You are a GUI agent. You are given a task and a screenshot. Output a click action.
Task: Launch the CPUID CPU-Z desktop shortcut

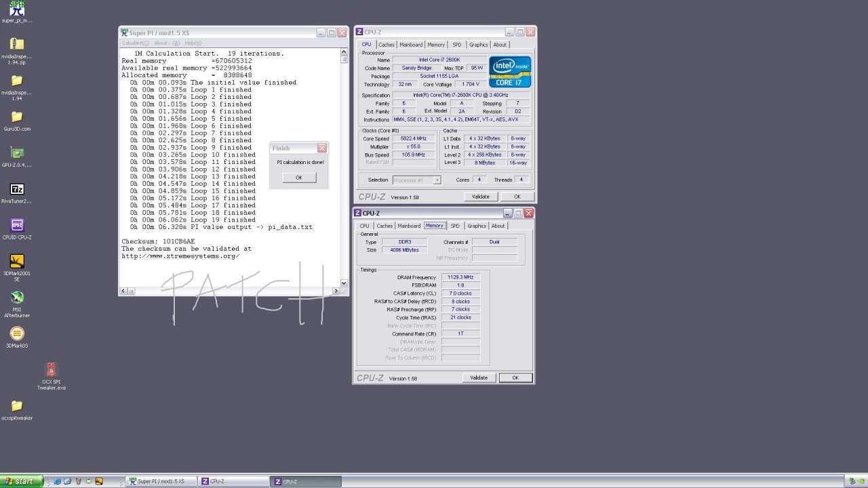pos(17,226)
